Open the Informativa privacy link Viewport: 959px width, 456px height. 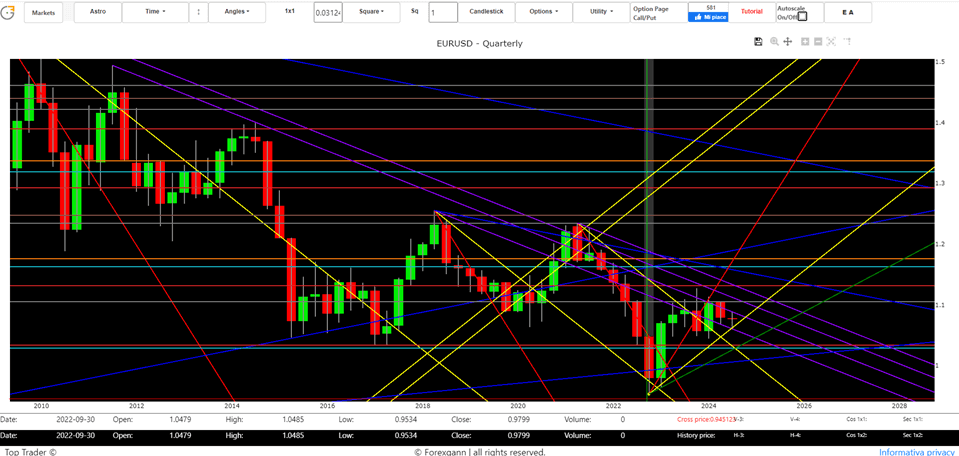point(916,452)
